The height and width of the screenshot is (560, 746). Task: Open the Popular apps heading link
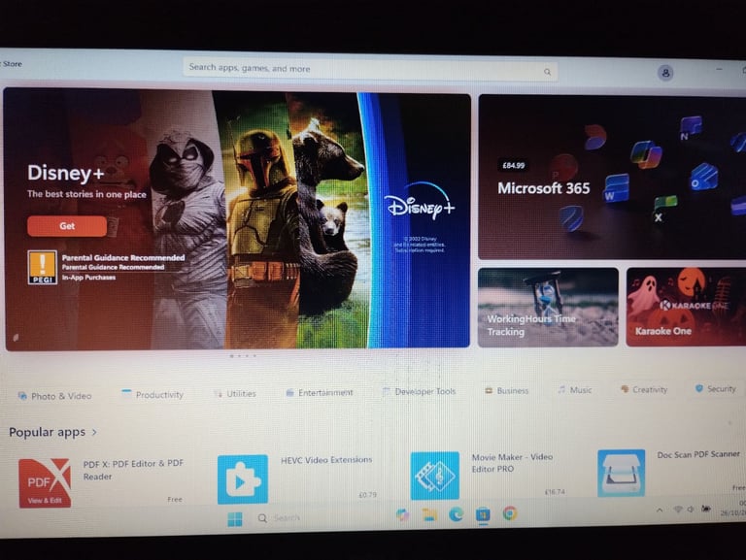47,432
